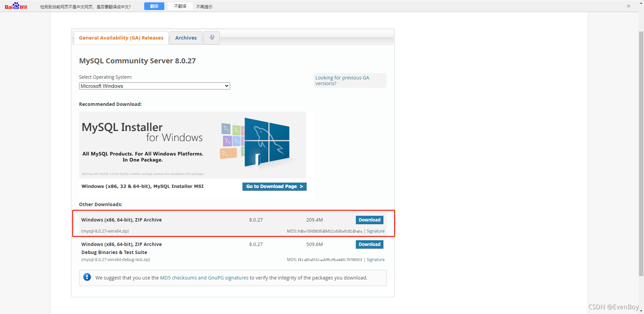This screenshot has height=314, width=644.
Task: Switch to the Archives tab
Action: pyautogui.click(x=186, y=38)
